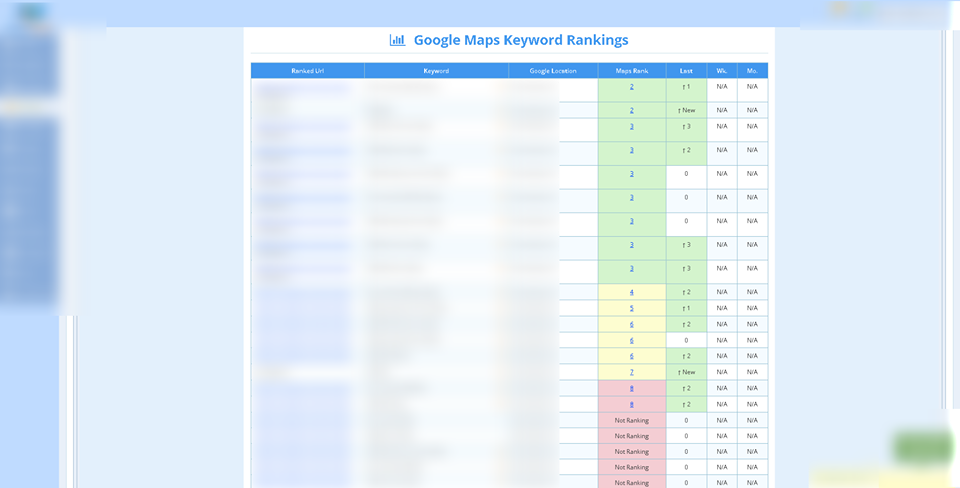Image resolution: width=960 pixels, height=488 pixels.
Task: Open the rank 6 link with 0 change
Action: point(631,340)
